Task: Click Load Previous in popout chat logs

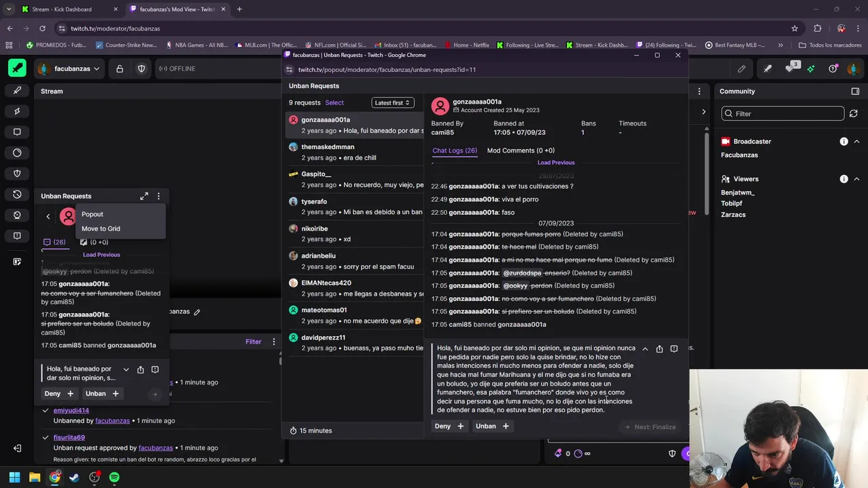Action: [x=556, y=163]
